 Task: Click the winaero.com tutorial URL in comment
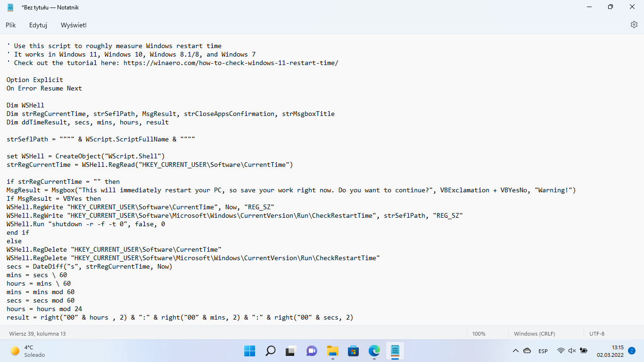[x=231, y=63]
